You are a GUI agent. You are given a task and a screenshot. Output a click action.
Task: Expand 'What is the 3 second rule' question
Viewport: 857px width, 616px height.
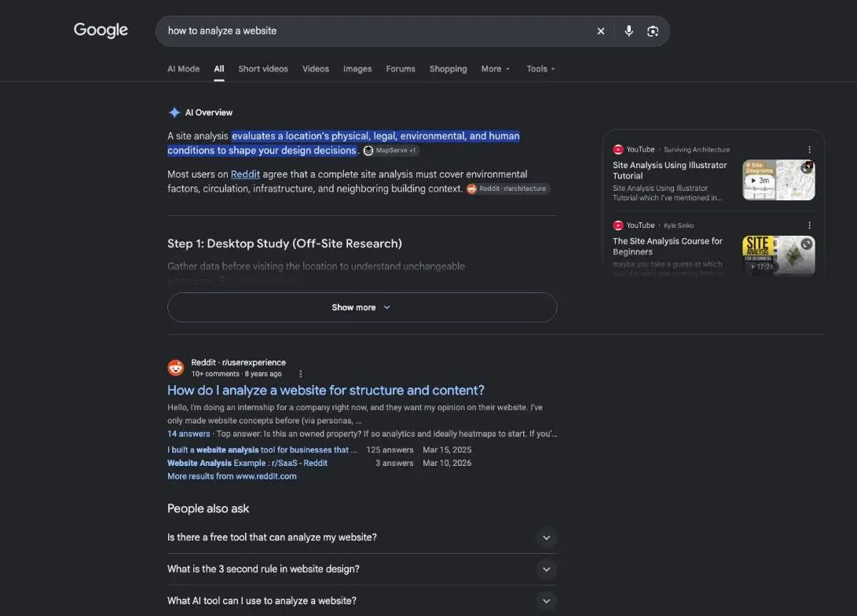click(362, 569)
